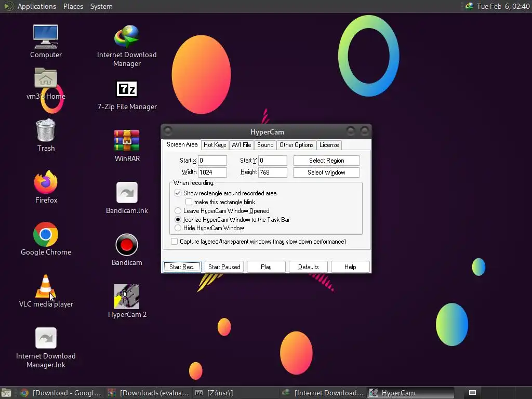Enable Capture layered/transparent windows checkbox

[x=174, y=241]
